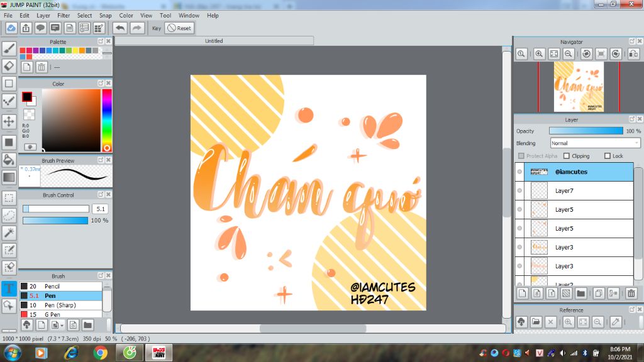
Task: Adjust the layer Opacity slider
Action: [586, 131]
